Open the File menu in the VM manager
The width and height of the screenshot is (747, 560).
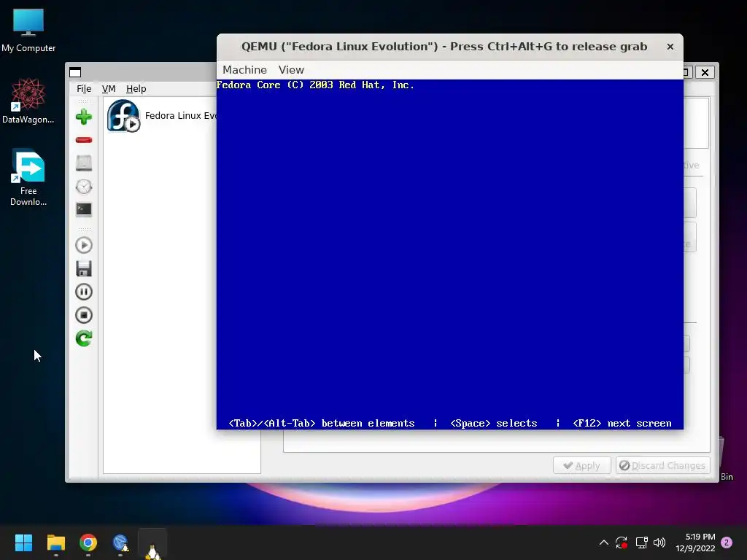84,88
